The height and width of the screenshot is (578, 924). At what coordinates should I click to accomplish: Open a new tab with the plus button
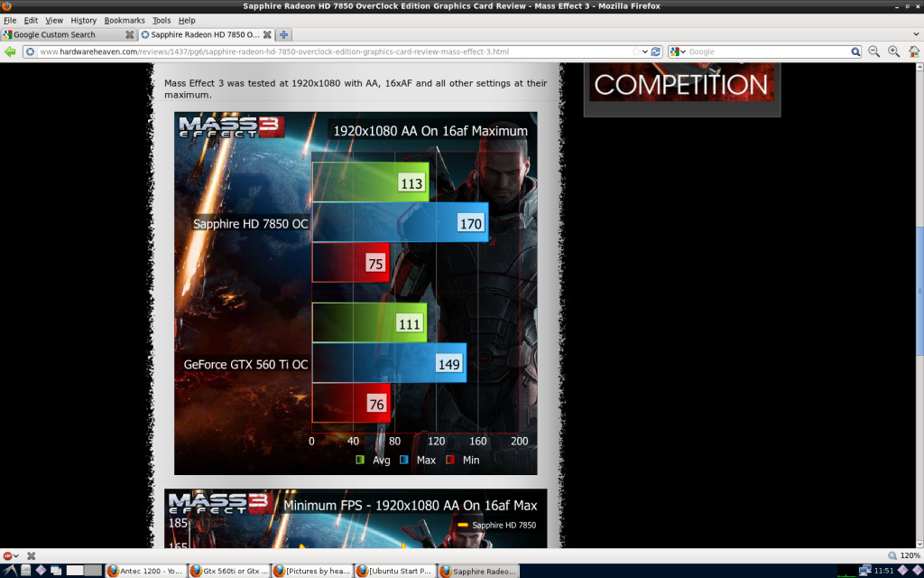point(283,35)
